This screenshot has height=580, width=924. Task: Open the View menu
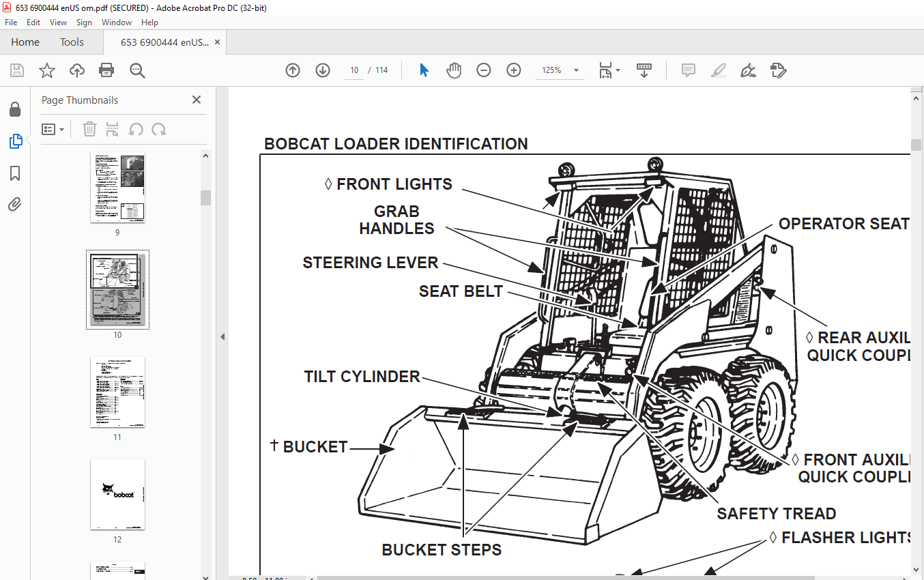[58, 23]
